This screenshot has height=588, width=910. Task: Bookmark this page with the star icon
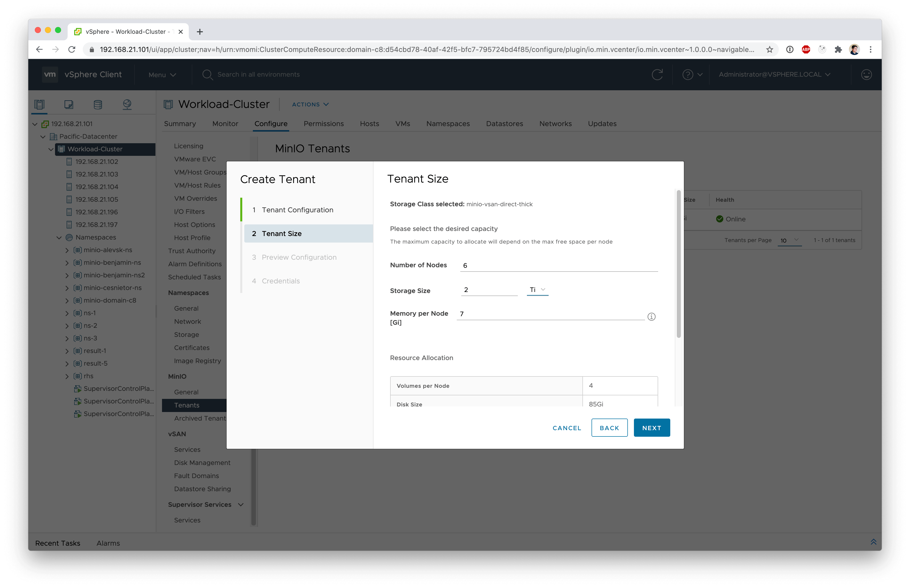pyautogui.click(x=769, y=49)
